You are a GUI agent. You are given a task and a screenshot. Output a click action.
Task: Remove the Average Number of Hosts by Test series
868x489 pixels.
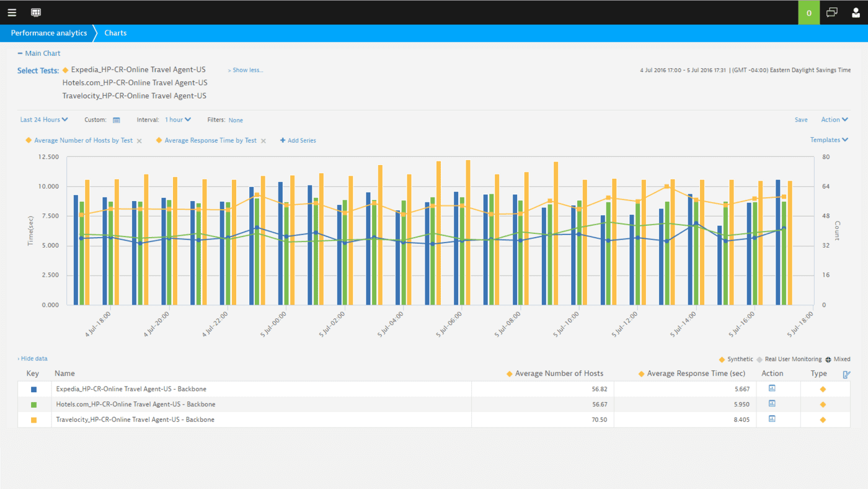tap(139, 140)
